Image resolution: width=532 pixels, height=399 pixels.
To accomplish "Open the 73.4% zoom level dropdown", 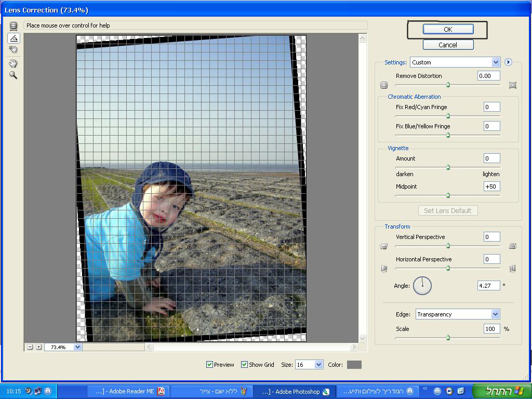I will 63,347.
